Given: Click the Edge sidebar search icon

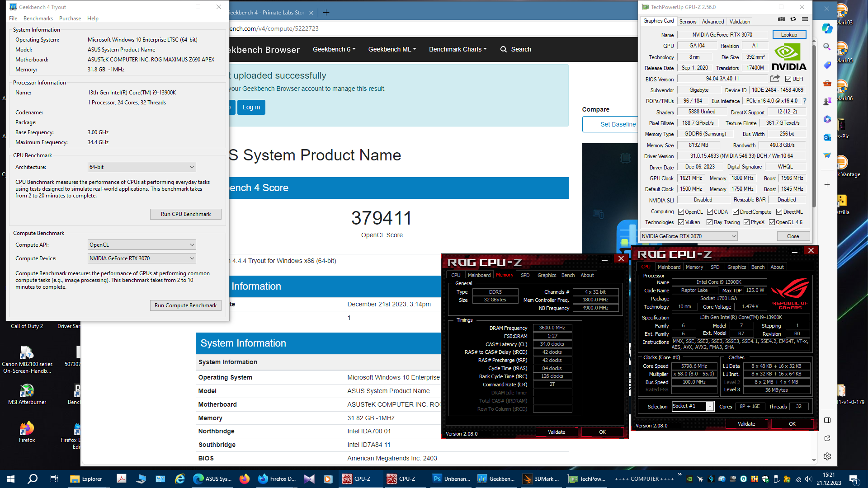Looking at the screenshot, I should point(827,47).
